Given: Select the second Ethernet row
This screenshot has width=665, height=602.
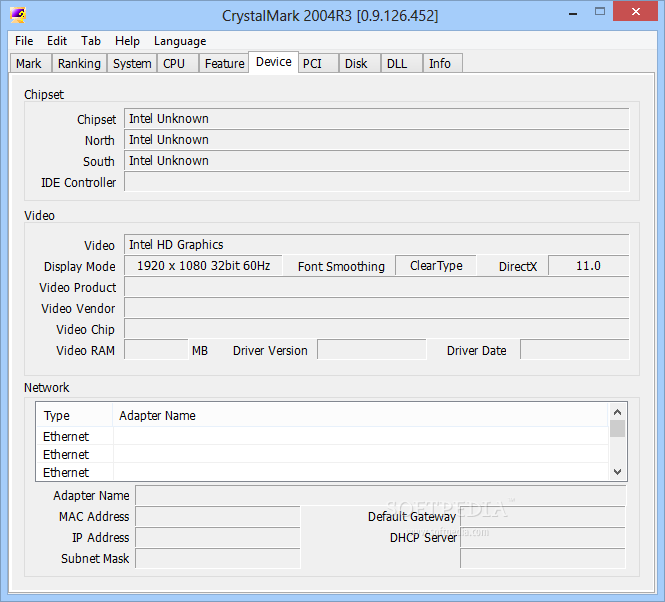Looking at the screenshot, I should click(322, 454).
